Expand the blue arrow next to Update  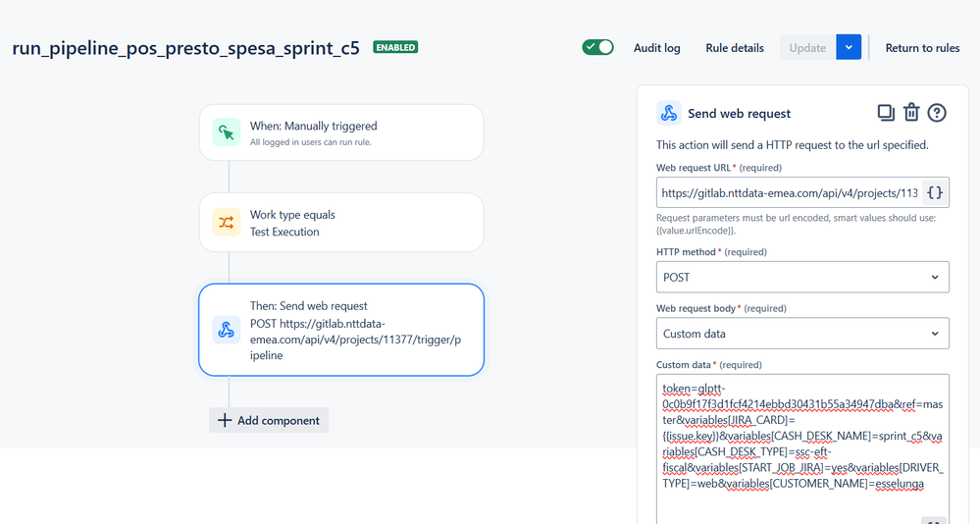[x=849, y=47]
